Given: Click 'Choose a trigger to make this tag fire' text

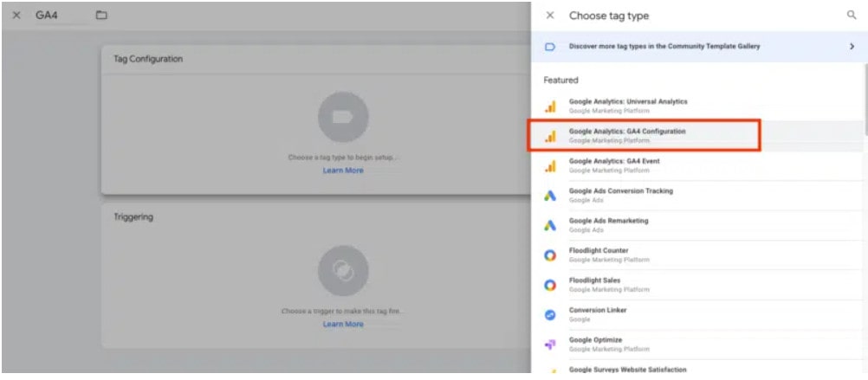Looking at the screenshot, I should (x=343, y=312).
